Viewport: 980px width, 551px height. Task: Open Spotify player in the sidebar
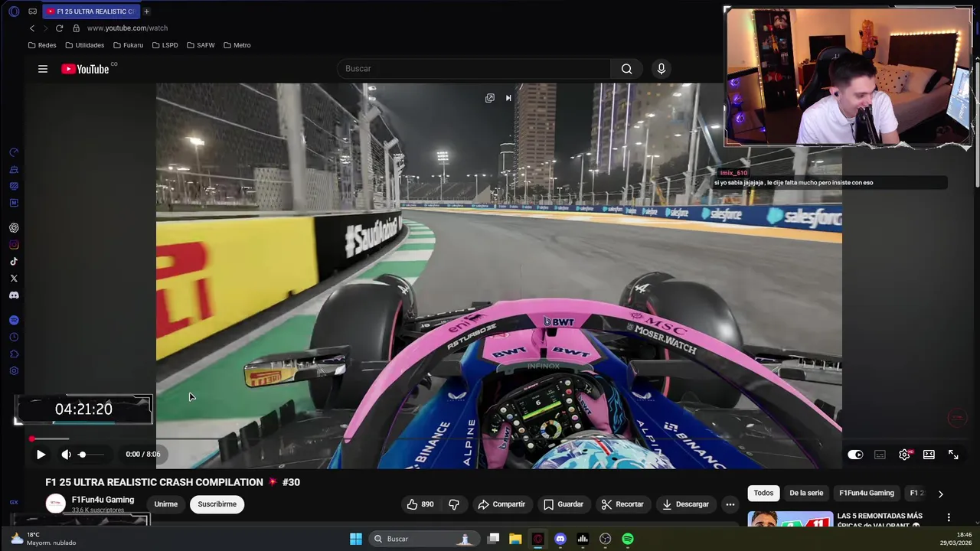click(14, 321)
